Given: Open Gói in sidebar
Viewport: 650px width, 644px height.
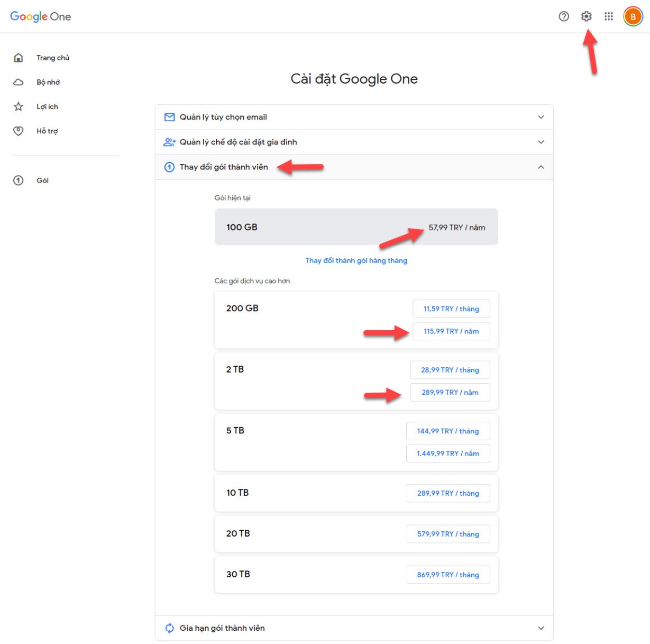Looking at the screenshot, I should (42, 180).
